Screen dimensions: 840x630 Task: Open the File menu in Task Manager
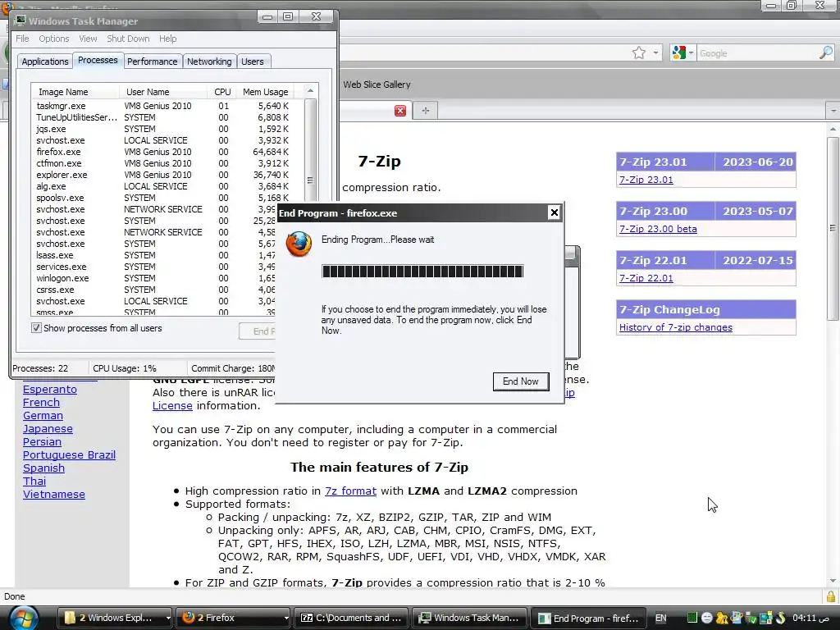(x=22, y=39)
